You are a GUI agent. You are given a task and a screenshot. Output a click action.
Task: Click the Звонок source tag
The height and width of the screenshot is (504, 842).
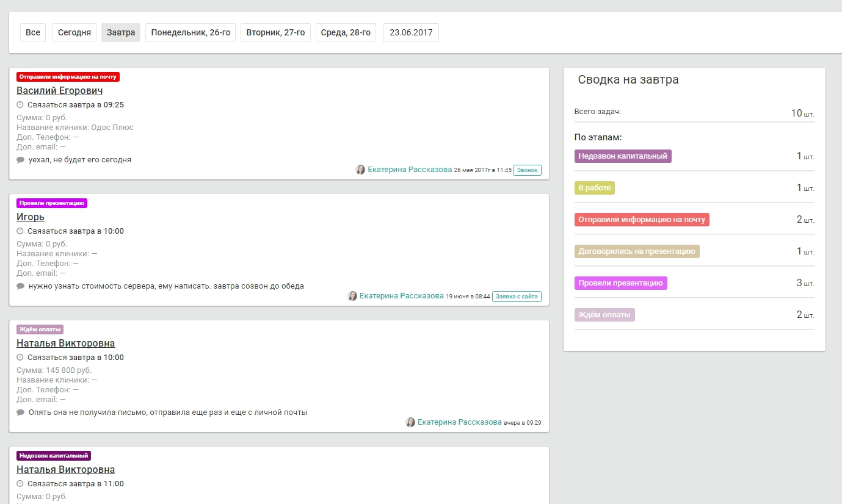[527, 170]
